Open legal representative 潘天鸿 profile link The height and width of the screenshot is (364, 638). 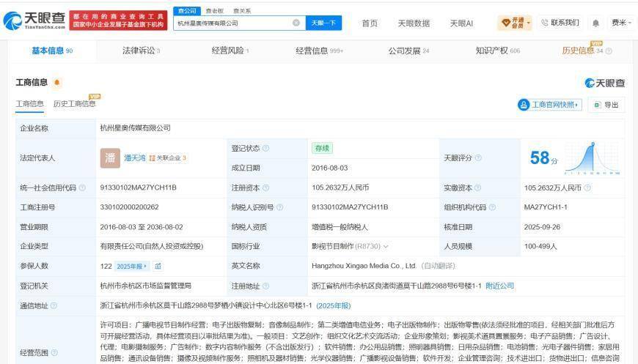[x=135, y=158]
